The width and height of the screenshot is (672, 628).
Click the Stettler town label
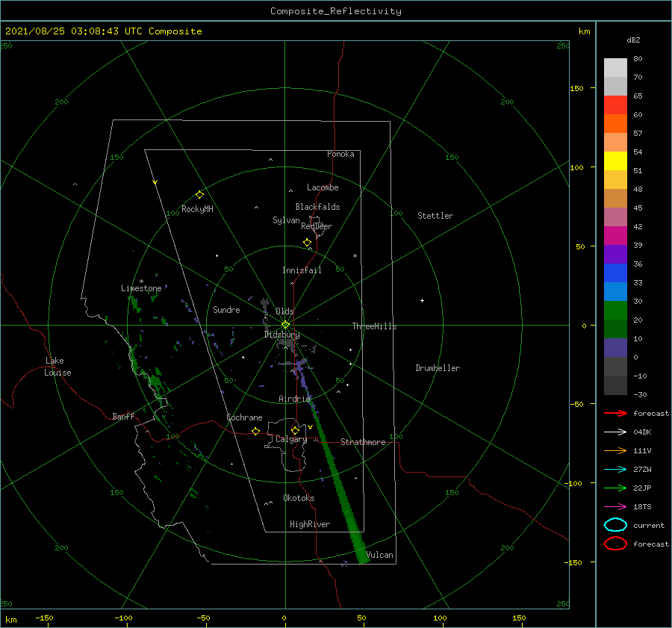click(x=435, y=216)
